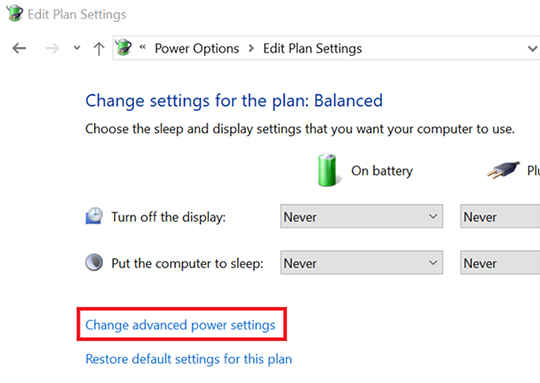Click the power plug icon
This screenshot has width=540, height=383.
(x=503, y=170)
